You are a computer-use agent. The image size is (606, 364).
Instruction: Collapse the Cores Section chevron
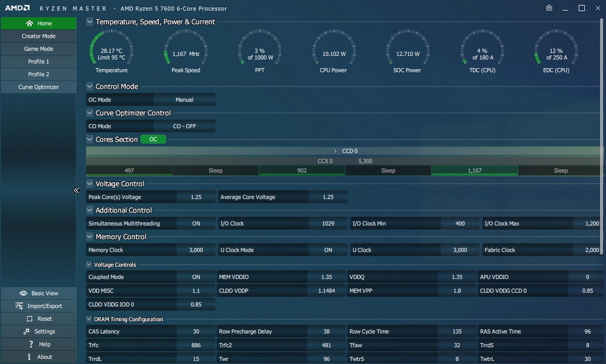[x=89, y=139]
